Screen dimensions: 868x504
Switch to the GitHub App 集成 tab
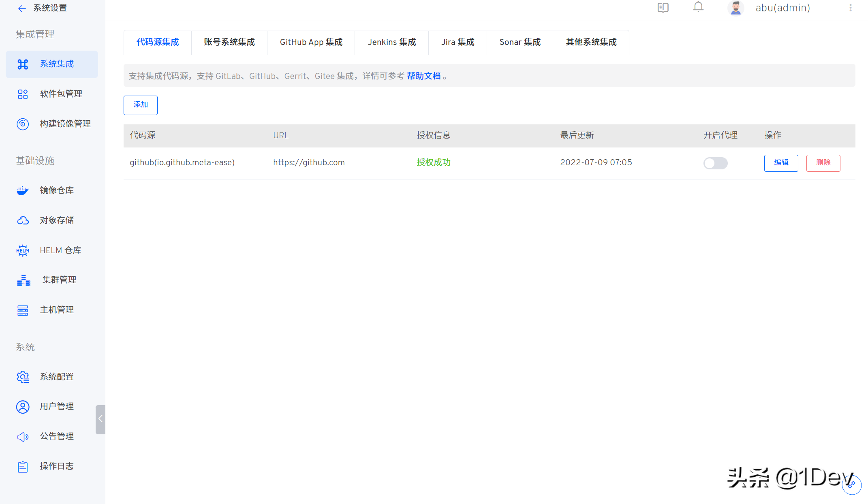(311, 42)
